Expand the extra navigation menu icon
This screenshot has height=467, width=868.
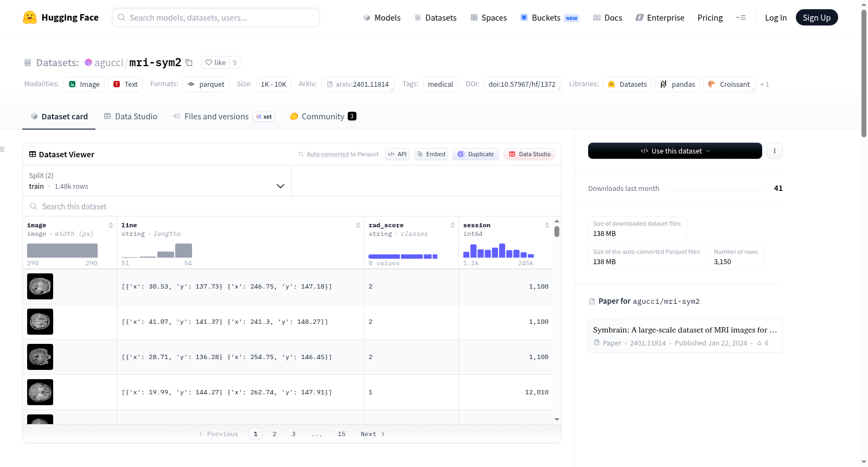[x=741, y=17]
